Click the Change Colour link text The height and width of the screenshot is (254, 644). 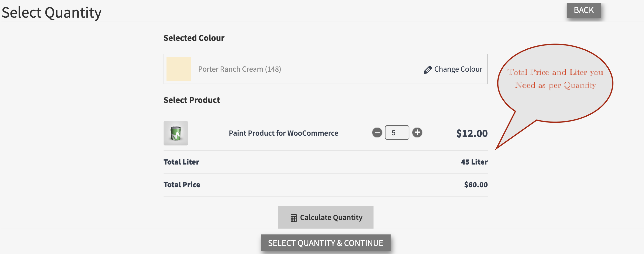458,69
